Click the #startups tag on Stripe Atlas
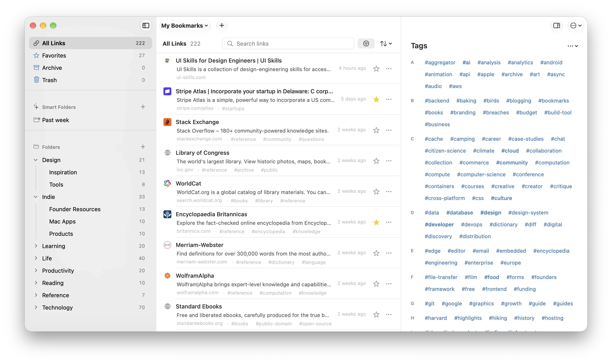 pyautogui.click(x=233, y=108)
